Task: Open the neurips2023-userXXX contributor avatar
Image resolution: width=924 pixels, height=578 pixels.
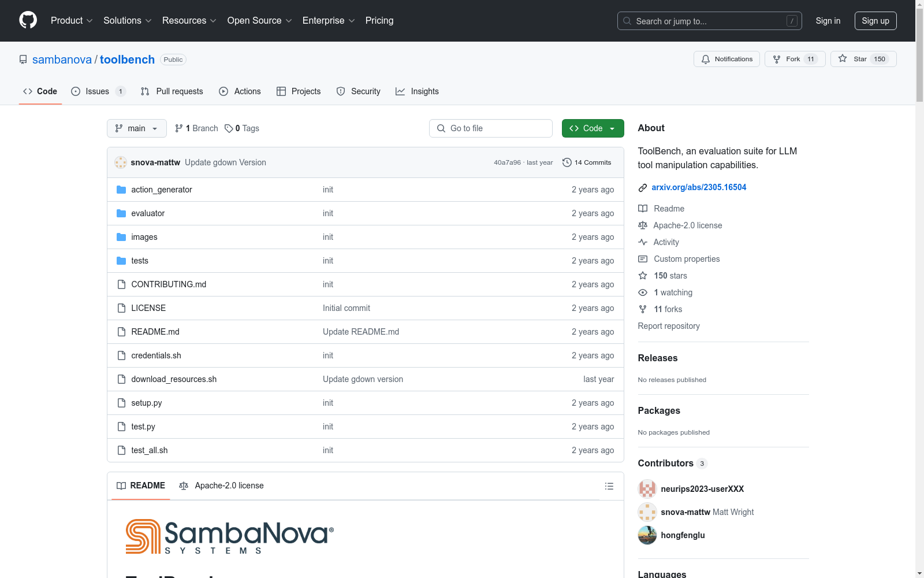Action: [x=647, y=489]
